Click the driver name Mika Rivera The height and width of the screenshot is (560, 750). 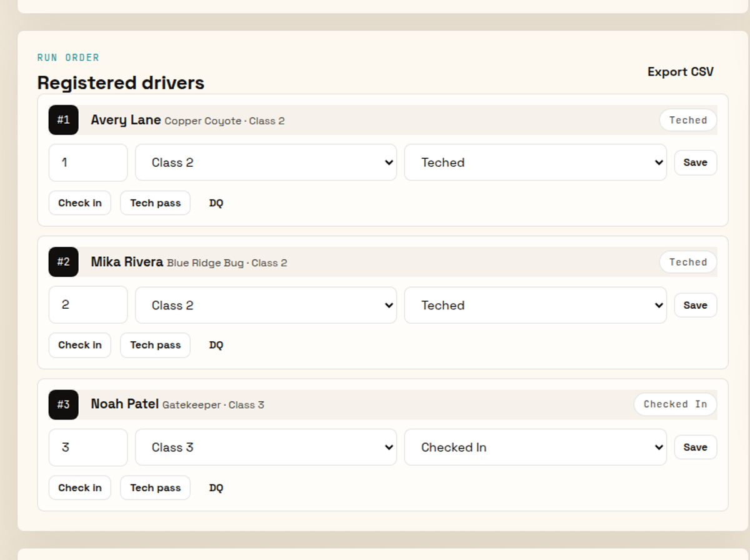pyautogui.click(x=127, y=262)
